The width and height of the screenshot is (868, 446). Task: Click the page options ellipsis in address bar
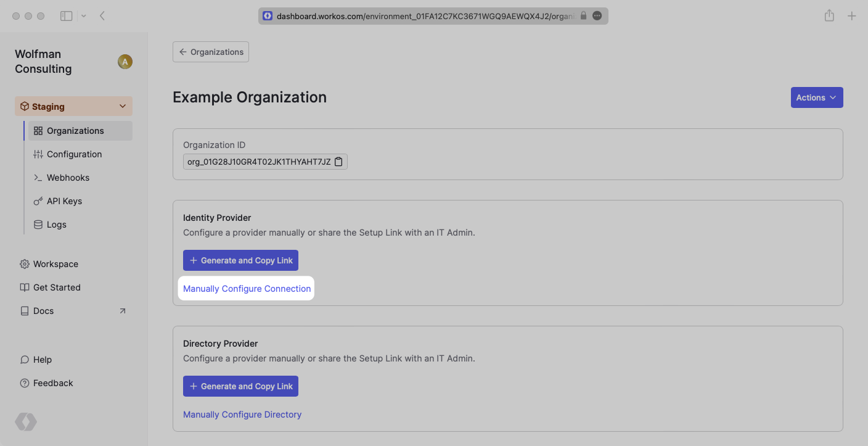(x=597, y=16)
